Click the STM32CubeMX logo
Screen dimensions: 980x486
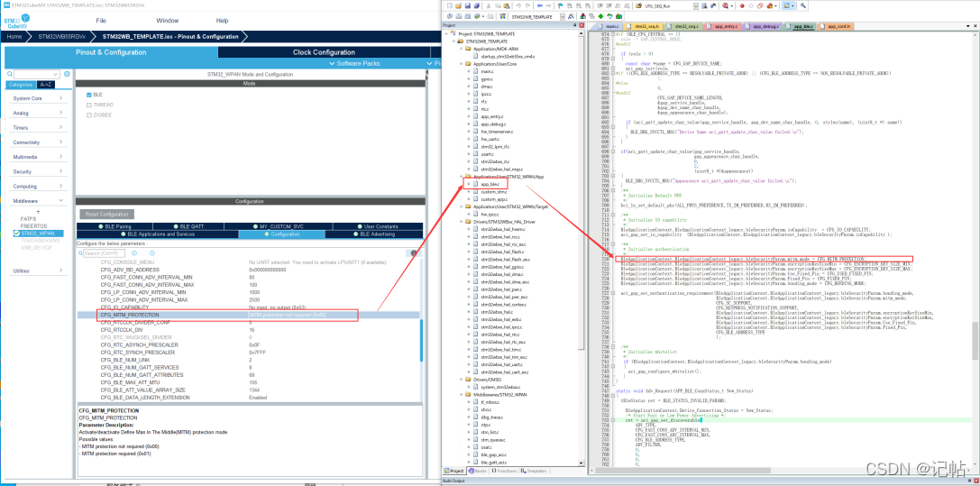[16, 19]
